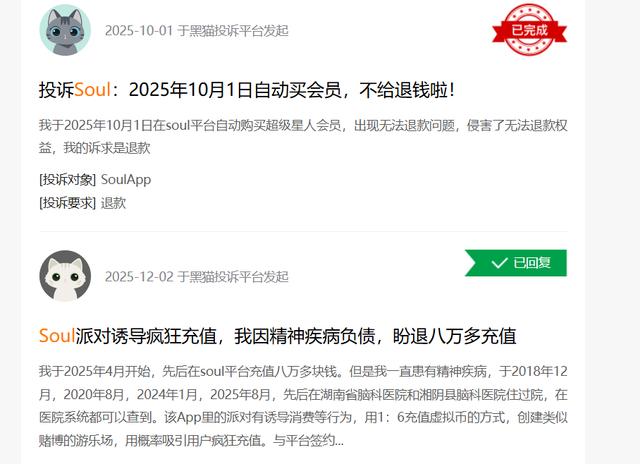Click the 退款 complaint request value
This screenshot has height=464, width=640.
click(x=113, y=203)
